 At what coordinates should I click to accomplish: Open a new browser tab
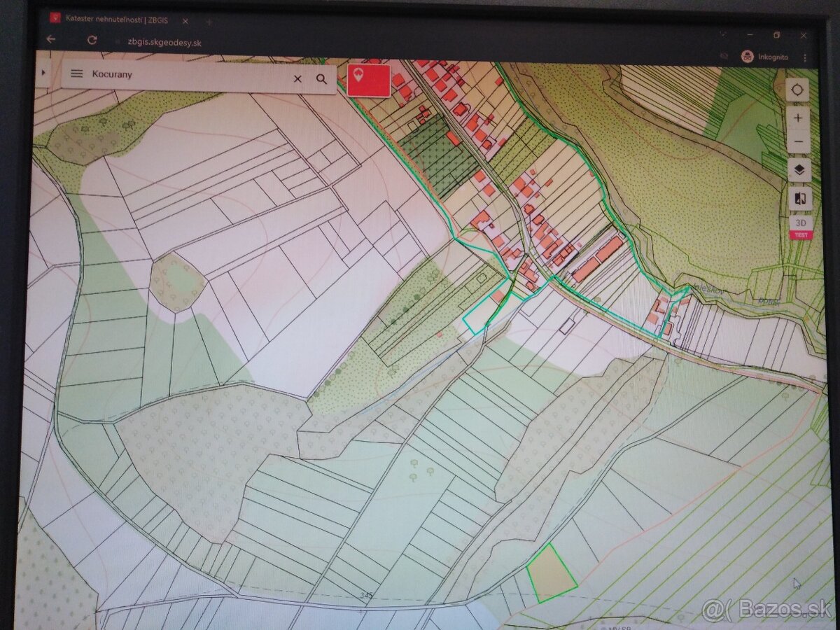[209, 22]
